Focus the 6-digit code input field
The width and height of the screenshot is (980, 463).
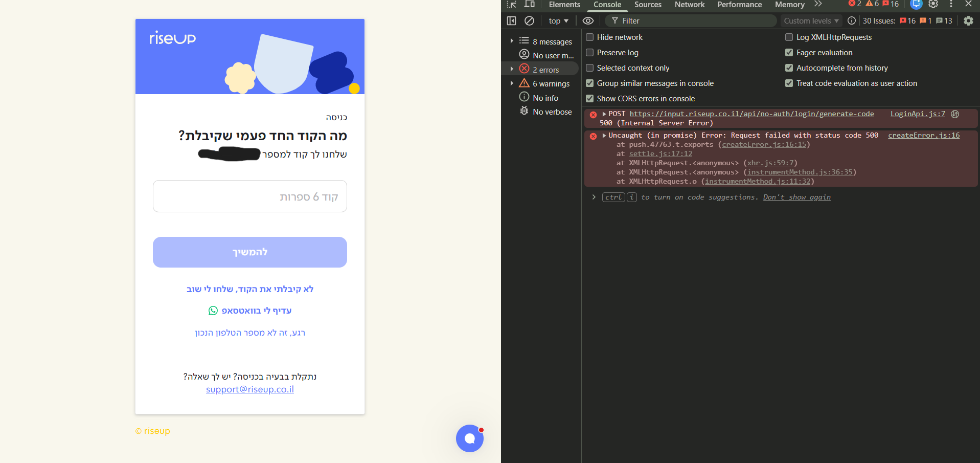[x=250, y=196]
